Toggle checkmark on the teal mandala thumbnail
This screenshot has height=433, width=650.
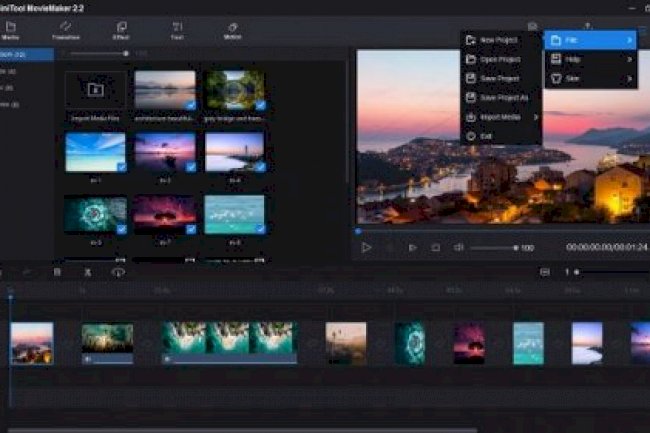click(x=121, y=229)
